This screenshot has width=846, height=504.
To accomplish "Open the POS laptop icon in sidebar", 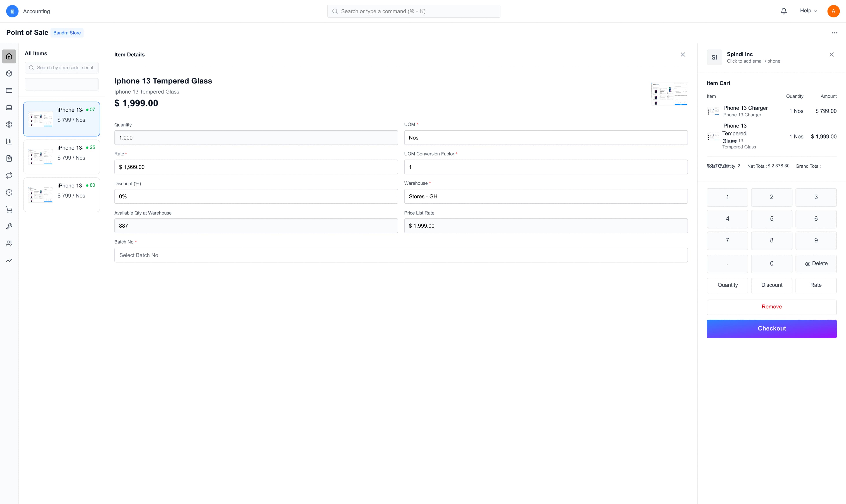I will pos(9,107).
